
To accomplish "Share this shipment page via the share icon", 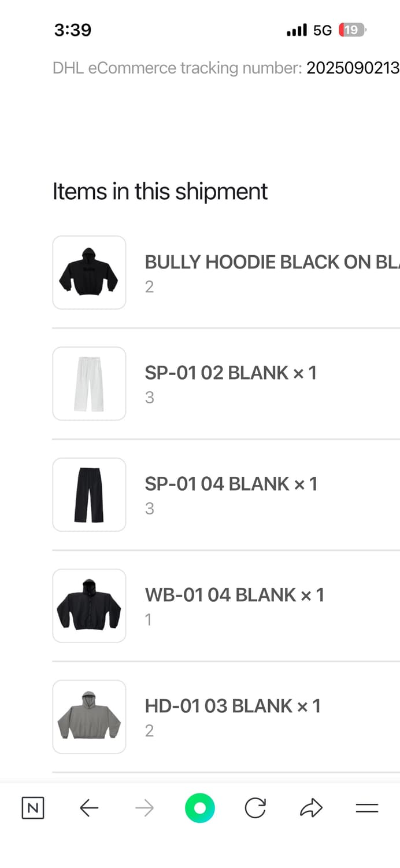I will [x=310, y=808].
